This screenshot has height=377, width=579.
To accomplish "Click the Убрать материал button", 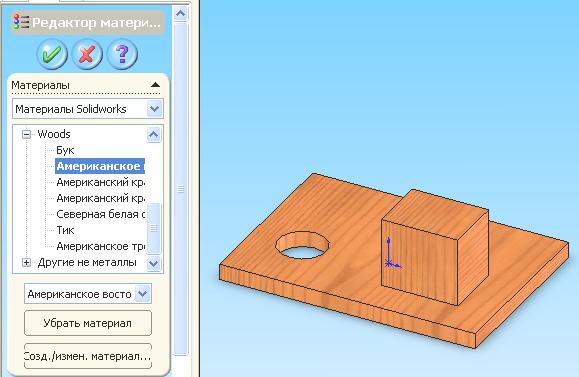I will (x=88, y=323).
